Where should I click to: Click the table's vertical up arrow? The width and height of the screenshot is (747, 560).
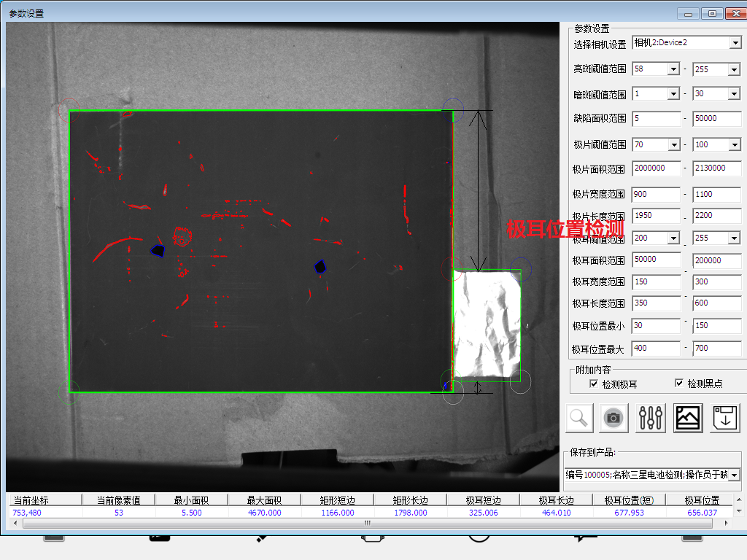point(739,499)
